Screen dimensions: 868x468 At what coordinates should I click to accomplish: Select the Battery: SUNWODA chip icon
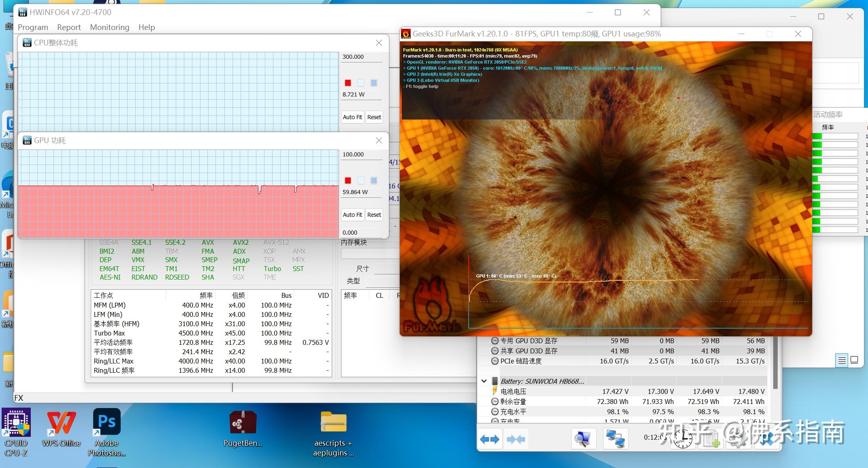495,381
